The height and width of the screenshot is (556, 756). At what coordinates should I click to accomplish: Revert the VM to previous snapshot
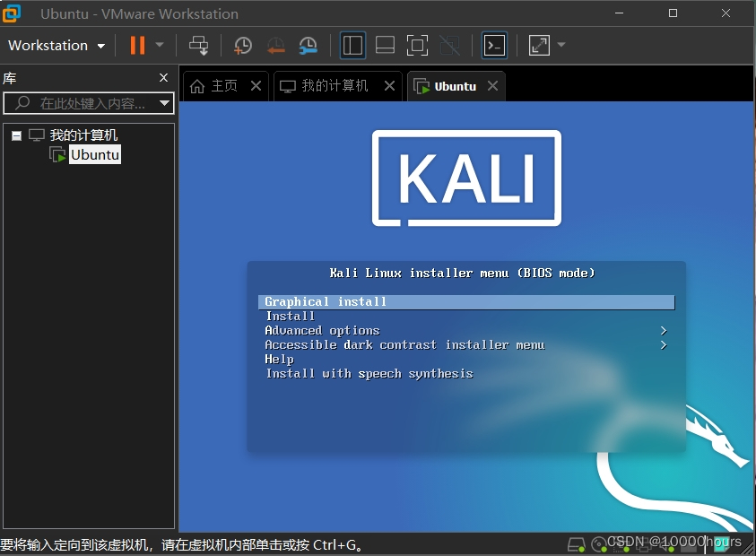pos(276,46)
